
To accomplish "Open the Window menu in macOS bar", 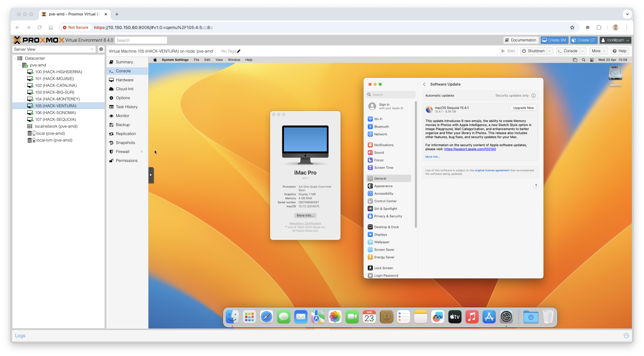I will [x=234, y=60].
